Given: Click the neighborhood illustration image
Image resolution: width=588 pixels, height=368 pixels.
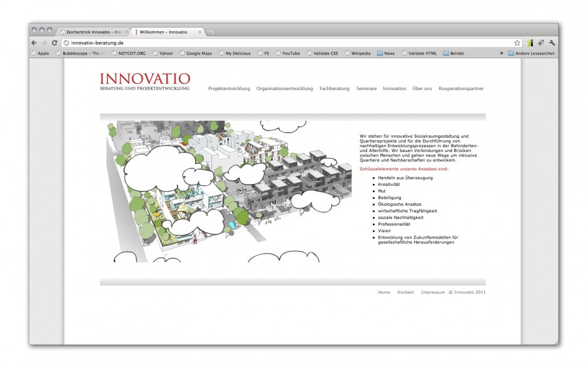Looking at the screenshot, I should point(230,192).
